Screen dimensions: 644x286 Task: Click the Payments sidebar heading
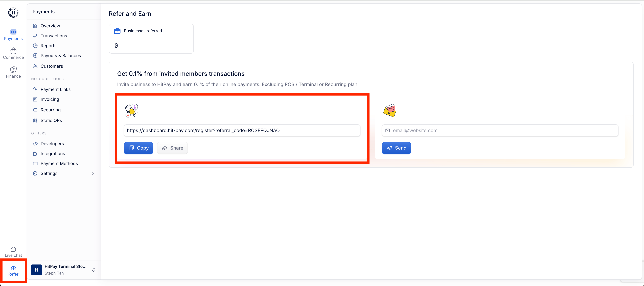(x=43, y=11)
